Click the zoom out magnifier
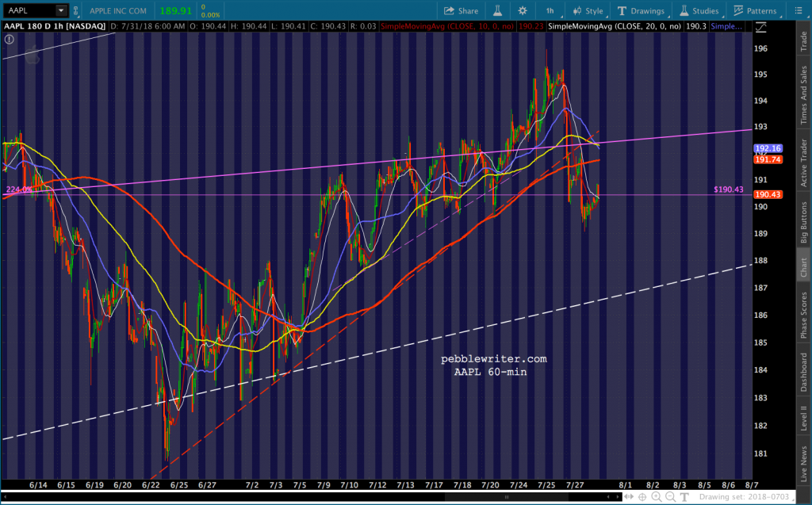The image size is (812, 505). click(x=671, y=497)
